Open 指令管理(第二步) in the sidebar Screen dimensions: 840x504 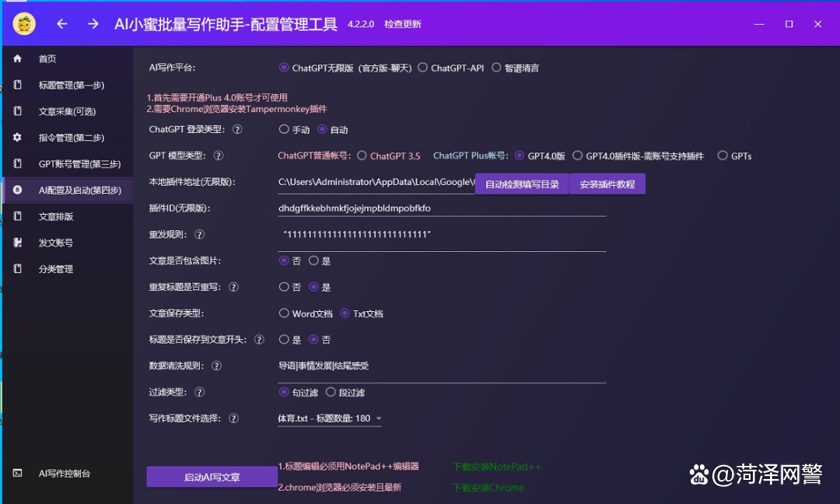(x=68, y=137)
